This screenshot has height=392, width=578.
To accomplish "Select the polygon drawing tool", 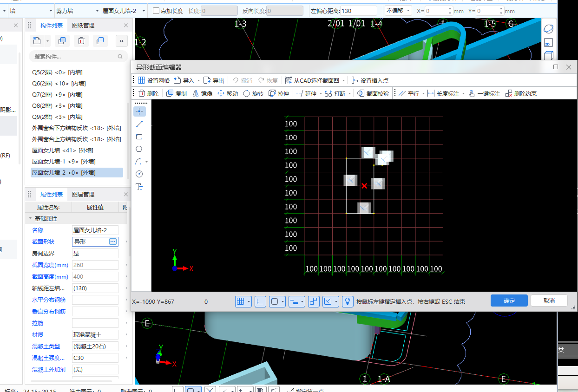I will (139, 149).
